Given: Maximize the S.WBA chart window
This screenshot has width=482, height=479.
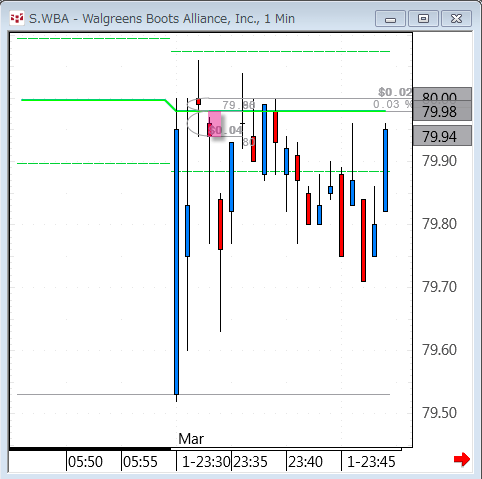Looking at the screenshot, I should tap(423, 18).
